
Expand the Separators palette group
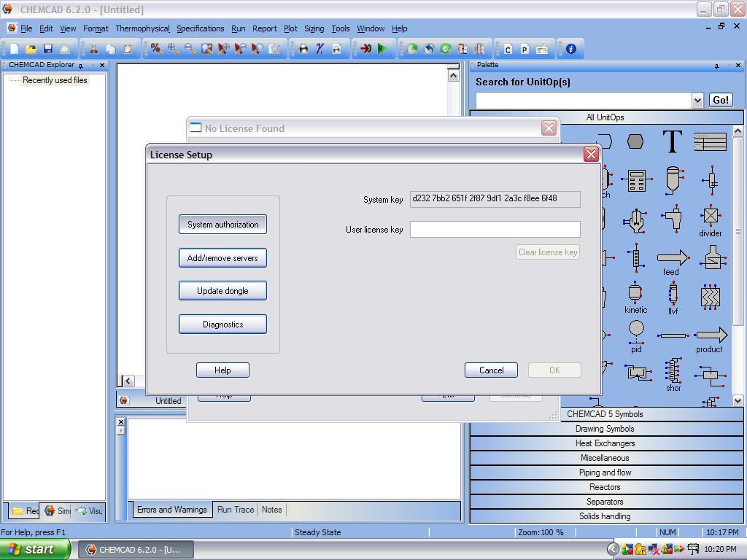click(x=606, y=502)
